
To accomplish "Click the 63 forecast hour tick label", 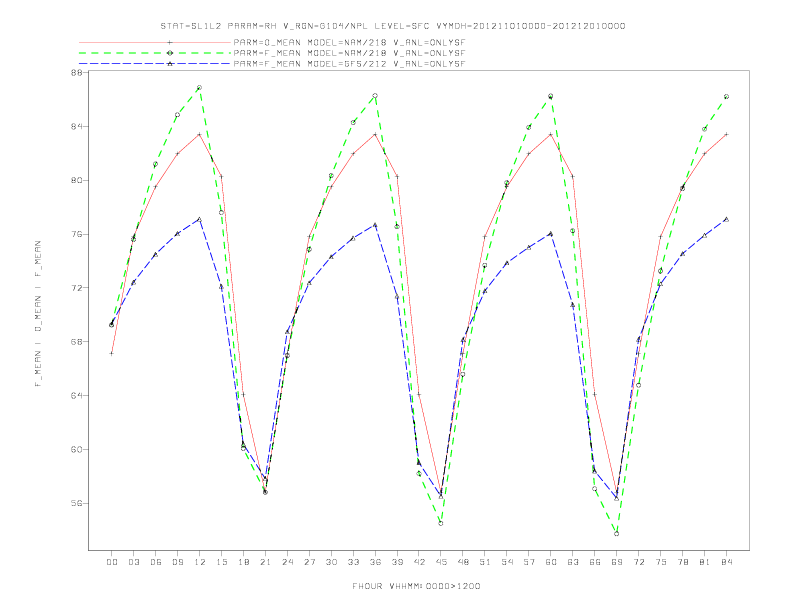I will 573,562.
